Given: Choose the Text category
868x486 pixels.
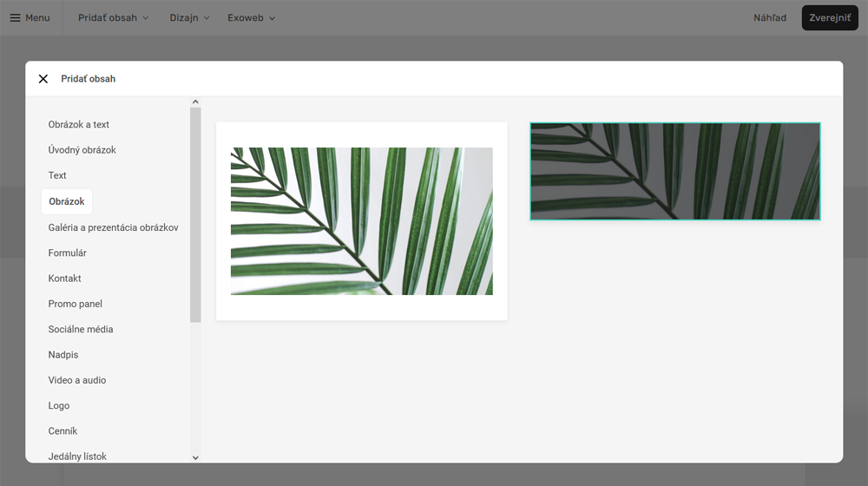Looking at the screenshot, I should coord(57,175).
